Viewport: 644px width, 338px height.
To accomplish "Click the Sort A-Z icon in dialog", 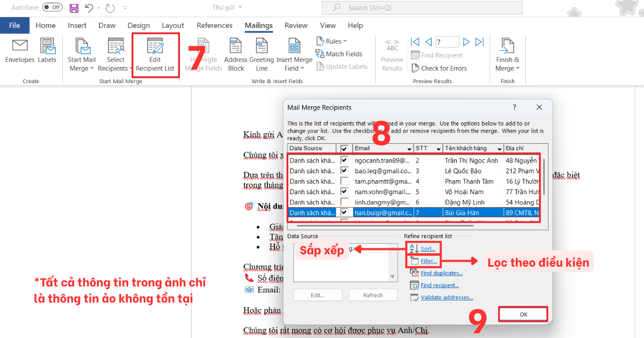I will pos(414,248).
